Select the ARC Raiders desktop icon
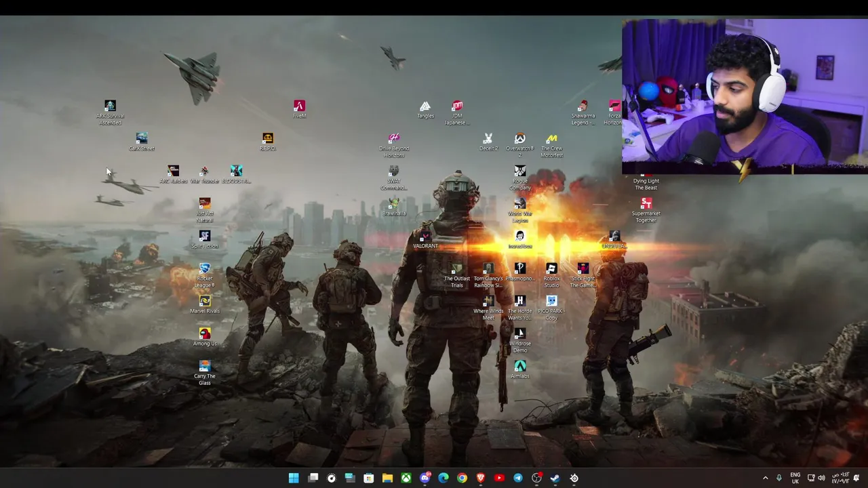 (174, 174)
